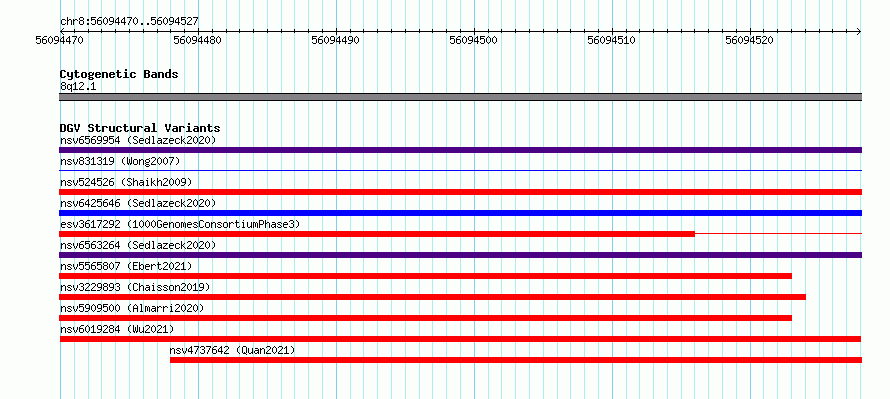This screenshot has width=890, height=399.
Task: Select the red nsv5565807 variant bar
Action: click(426, 276)
